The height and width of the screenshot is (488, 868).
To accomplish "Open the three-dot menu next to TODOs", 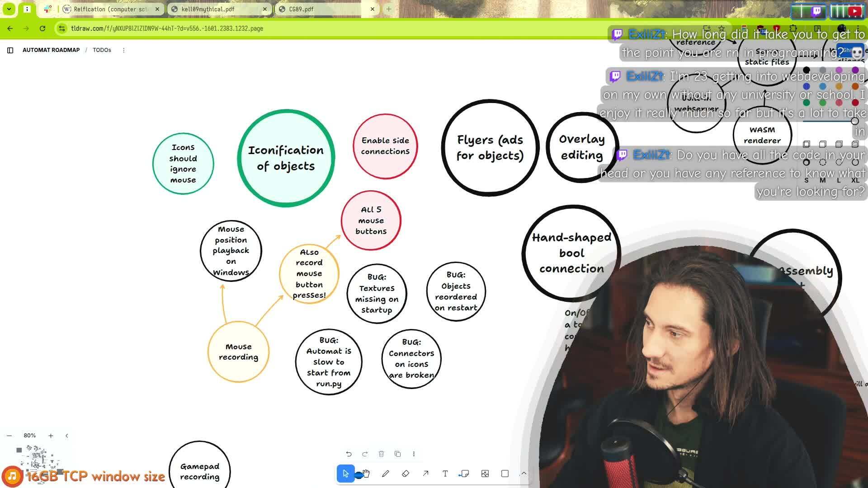I will (x=123, y=50).
